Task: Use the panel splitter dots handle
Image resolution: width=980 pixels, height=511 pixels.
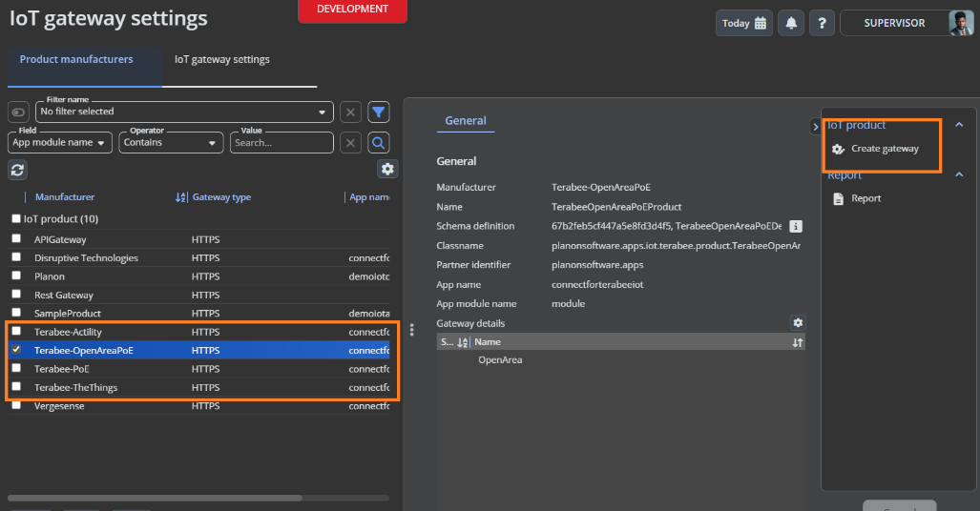Action: pyautogui.click(x=411, y=329)
